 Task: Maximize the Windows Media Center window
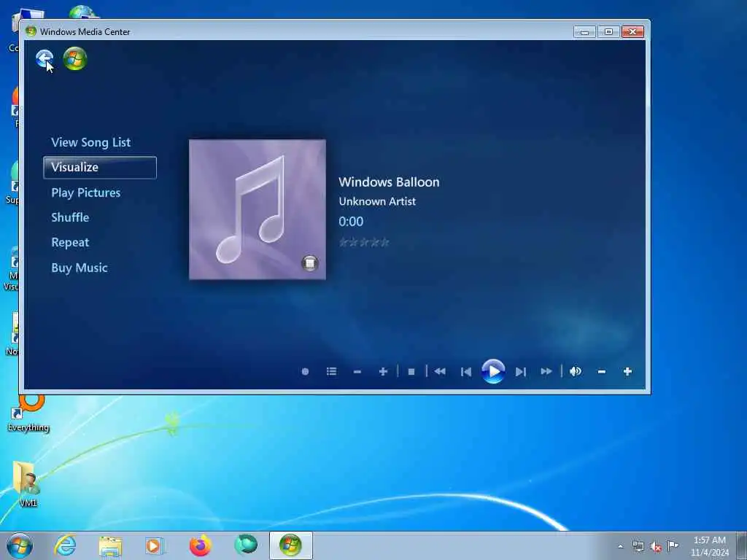point(608,32)
